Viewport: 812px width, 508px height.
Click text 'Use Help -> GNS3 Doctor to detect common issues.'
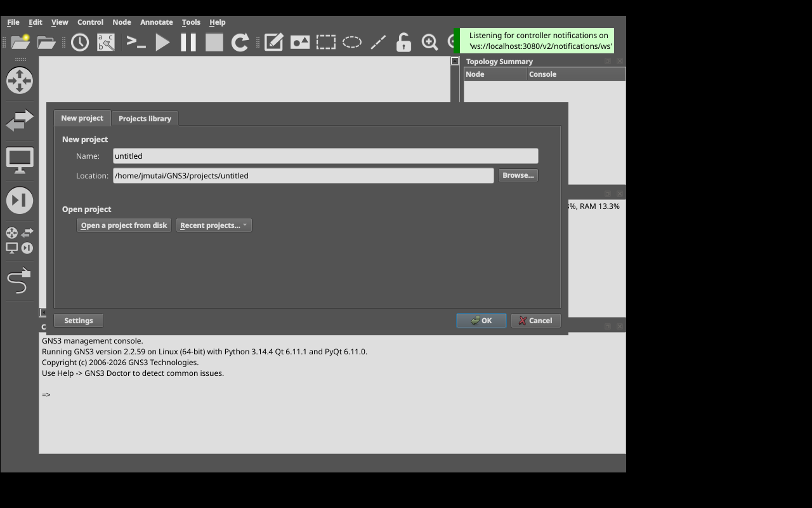(133, 373)
